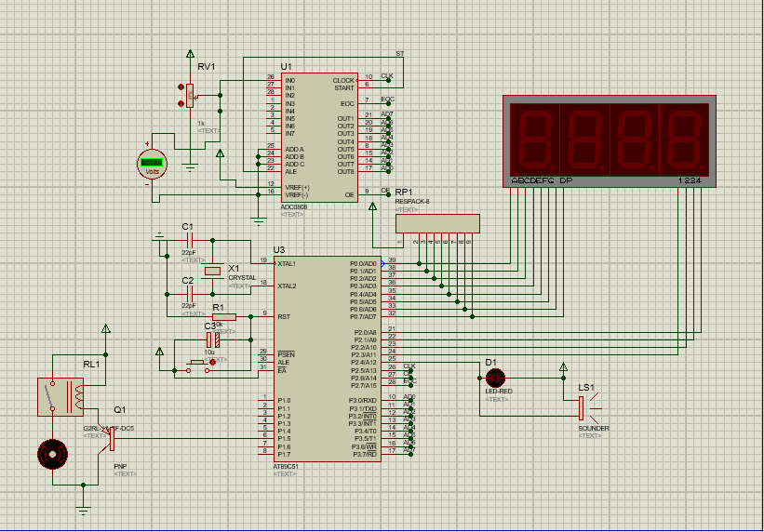The height and width of the screenshot is (532, 764).
Task: Click the 'SOUNDER' label
Action: tap(594, 428)
